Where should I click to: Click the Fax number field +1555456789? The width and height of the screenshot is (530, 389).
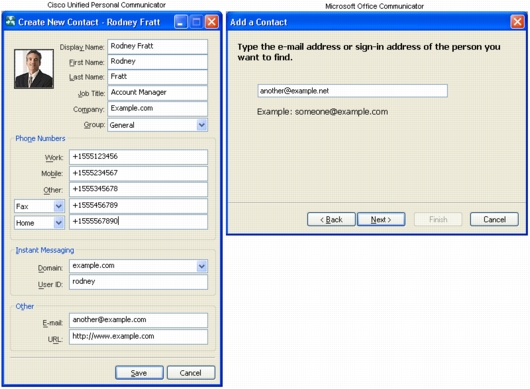pyautogui.click(x=139, y=206)
